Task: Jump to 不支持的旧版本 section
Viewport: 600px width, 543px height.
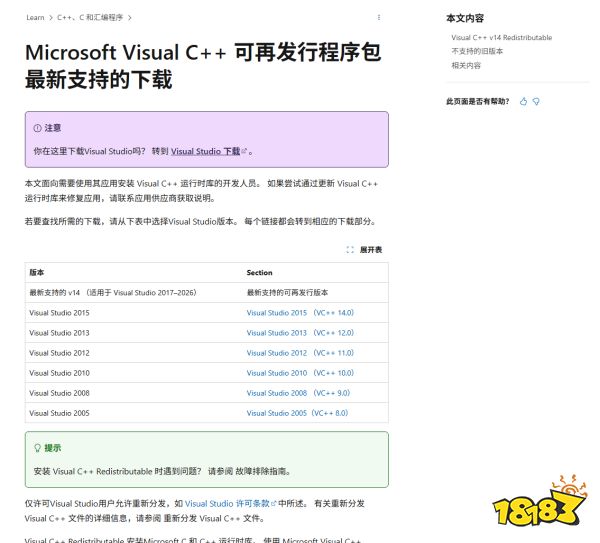Action: tap(477, 51)
